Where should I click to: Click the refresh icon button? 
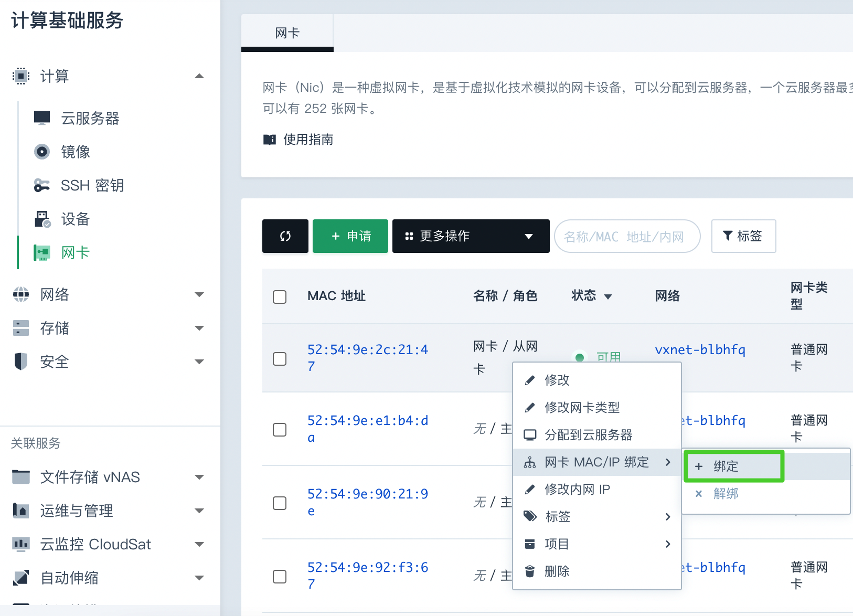(285, 236)
